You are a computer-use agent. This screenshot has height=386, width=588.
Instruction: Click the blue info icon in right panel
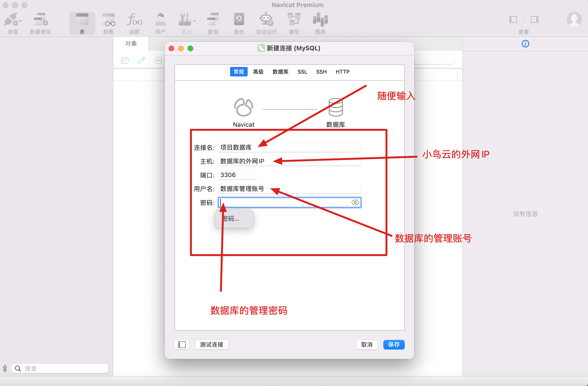[x=525, y=44]
